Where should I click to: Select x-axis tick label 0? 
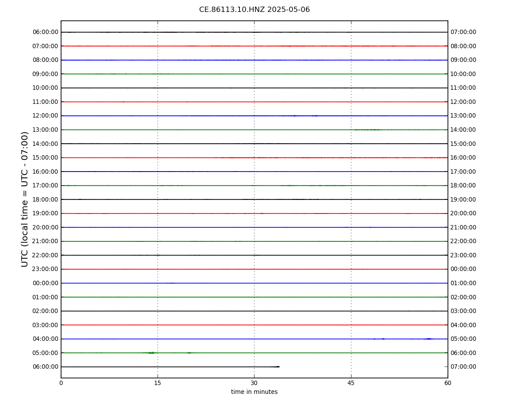click(61, 383)
